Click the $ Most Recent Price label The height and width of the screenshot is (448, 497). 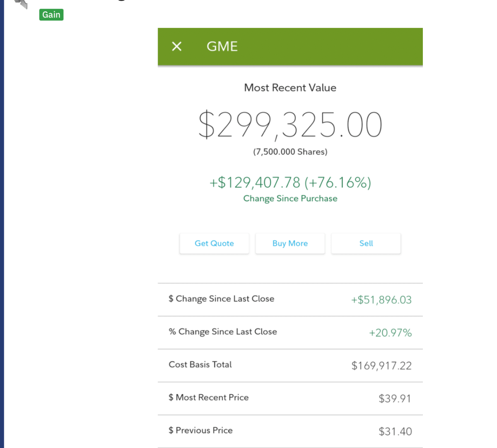(208, 397)
